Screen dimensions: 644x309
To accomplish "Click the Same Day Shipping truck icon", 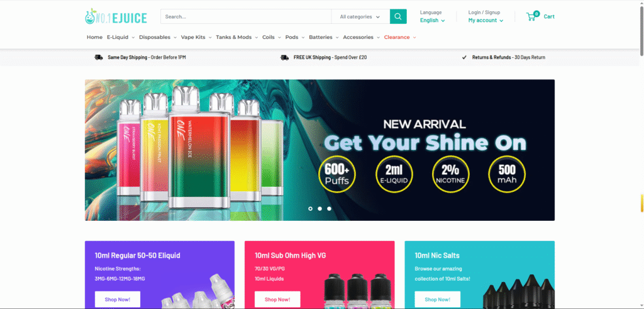I will (x=99, y=57).
